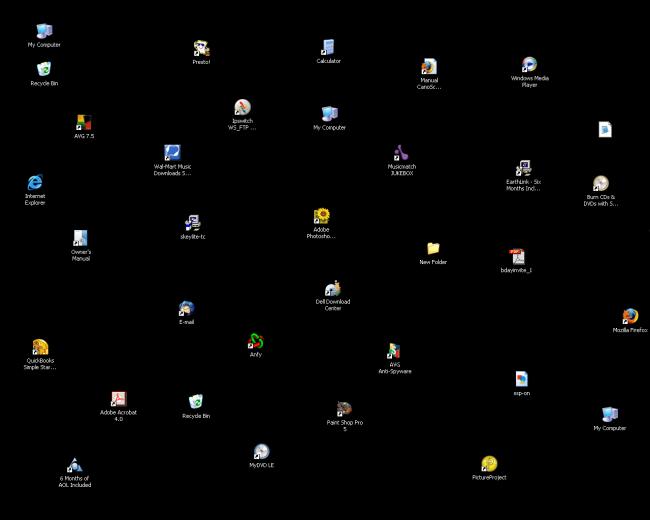Select the Paint Shop Pro 5 icon

click(x=344, y=409)
